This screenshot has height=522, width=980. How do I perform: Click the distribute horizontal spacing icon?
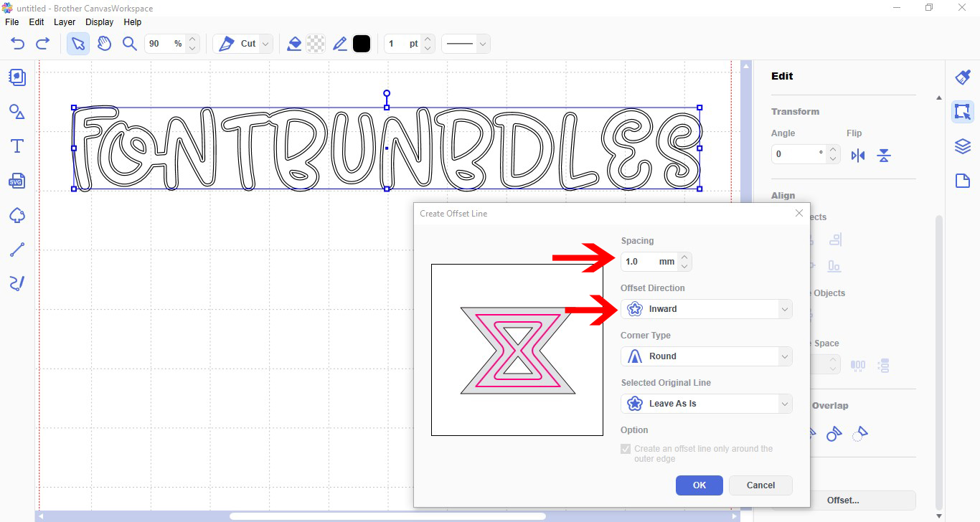point(858,365)
